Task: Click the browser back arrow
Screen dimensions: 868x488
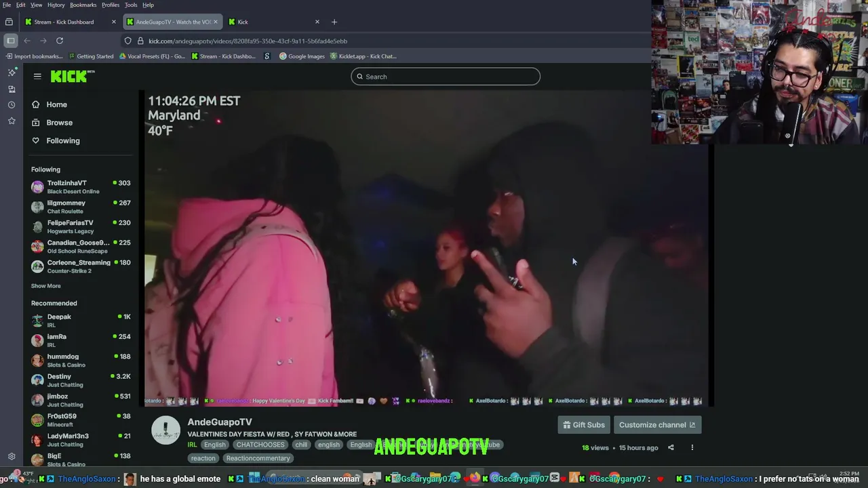Action: [27, 41]
